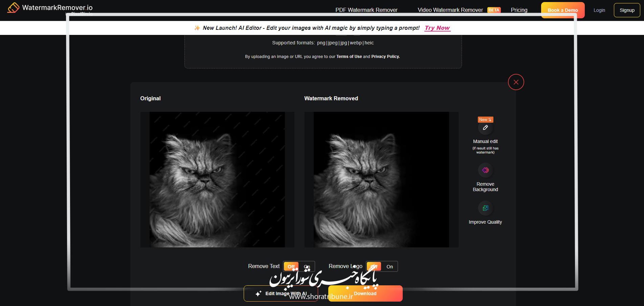Click the Improve Quality icon
The height and width of the screenshot is (306, 644).
(485, 208)
